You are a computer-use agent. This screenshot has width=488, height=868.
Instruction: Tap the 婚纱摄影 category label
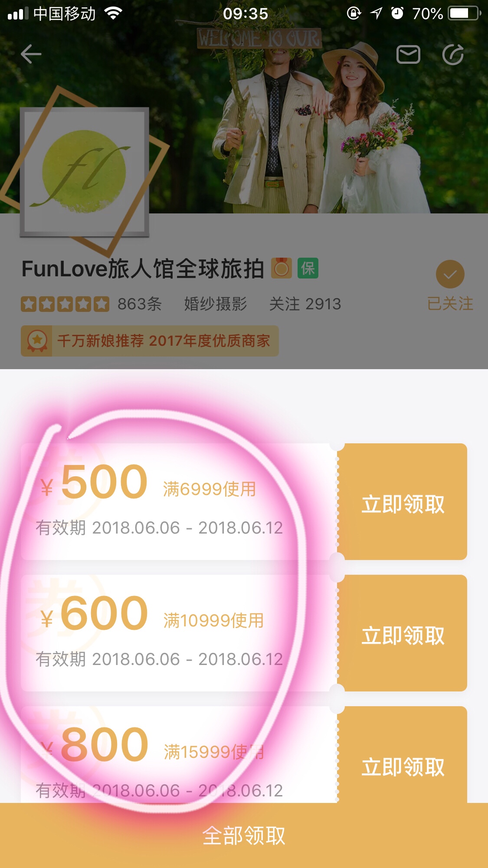point(216,304)
